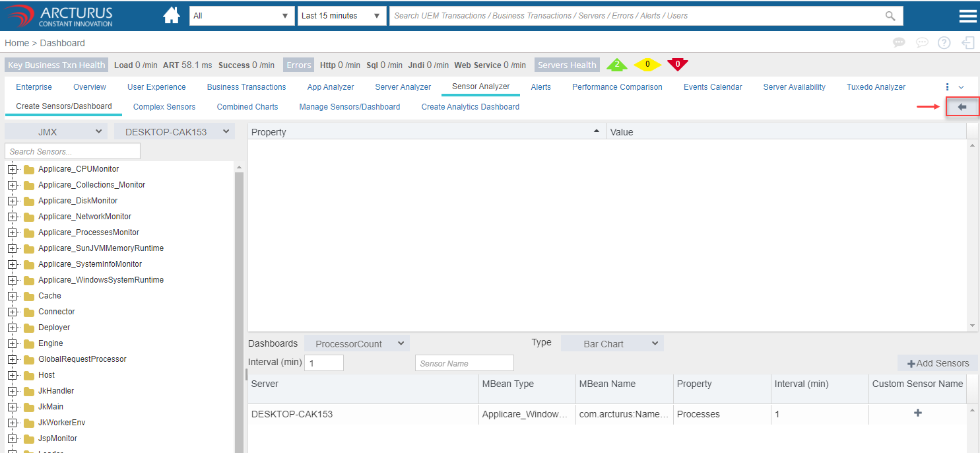This screenshot has height=453, width=980.
Task: Click the Search Sensors input field
Action: pos(73,151)
